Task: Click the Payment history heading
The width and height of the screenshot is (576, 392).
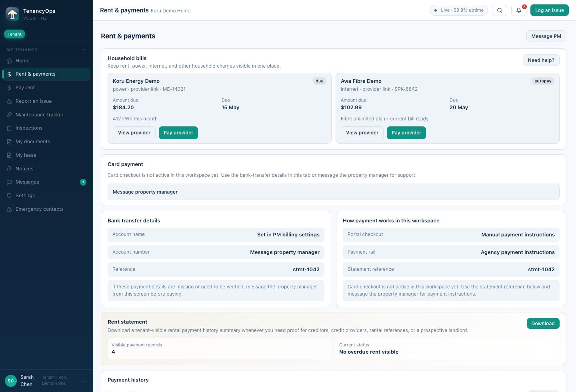Action: coord(128,380)
